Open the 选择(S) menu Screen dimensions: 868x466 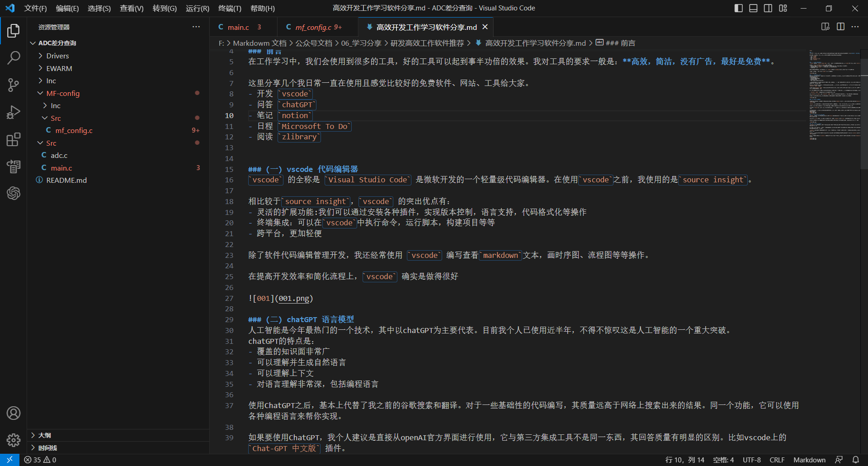tap(99, 8)
